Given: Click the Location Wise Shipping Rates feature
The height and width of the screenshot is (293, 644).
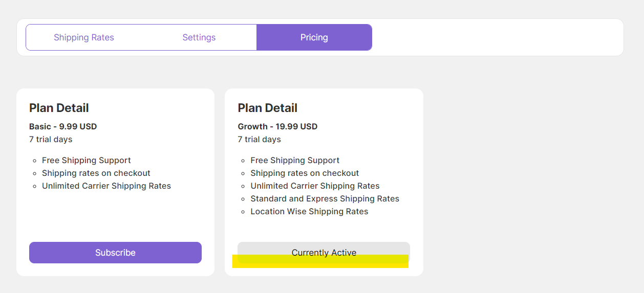Looking at the screenshot, I should 309,211.
